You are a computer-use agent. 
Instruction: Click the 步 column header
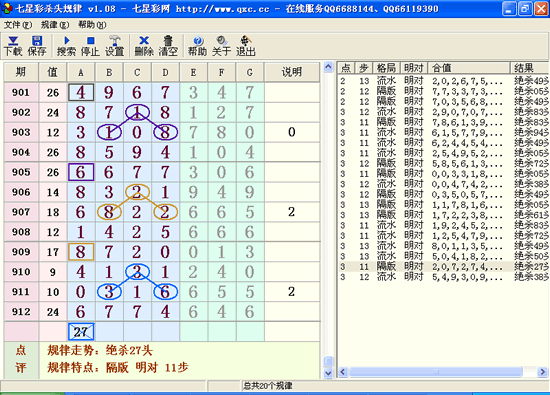[364, 68]
